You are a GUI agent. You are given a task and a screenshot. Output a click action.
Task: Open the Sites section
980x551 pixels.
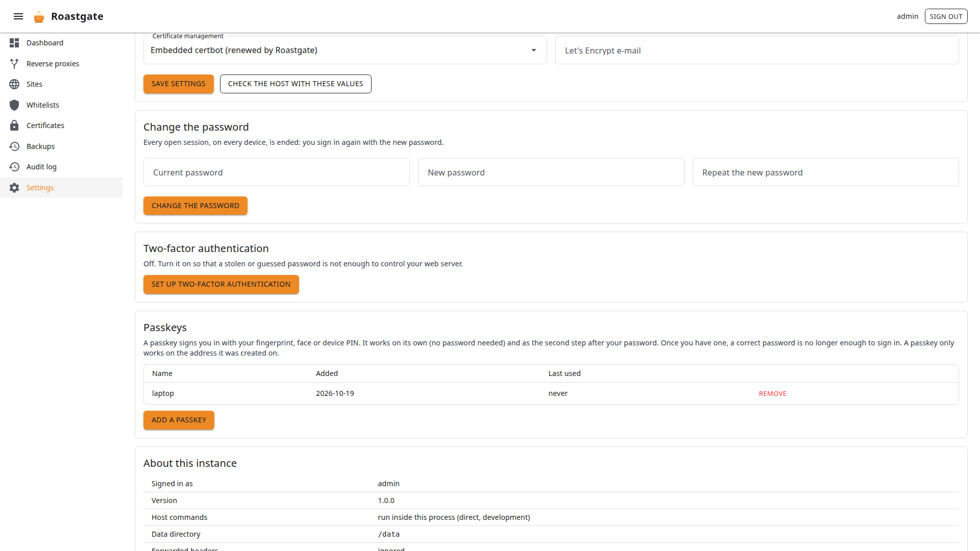point(61,84)
